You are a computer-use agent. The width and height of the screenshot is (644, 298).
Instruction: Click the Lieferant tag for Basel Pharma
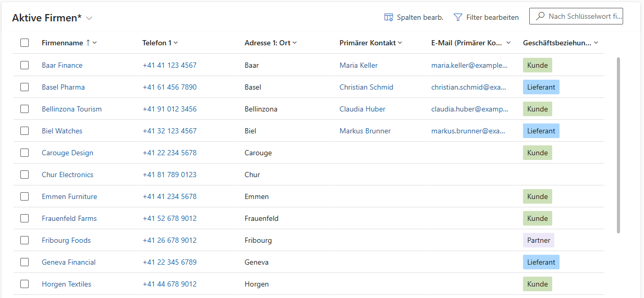point(541,87)
